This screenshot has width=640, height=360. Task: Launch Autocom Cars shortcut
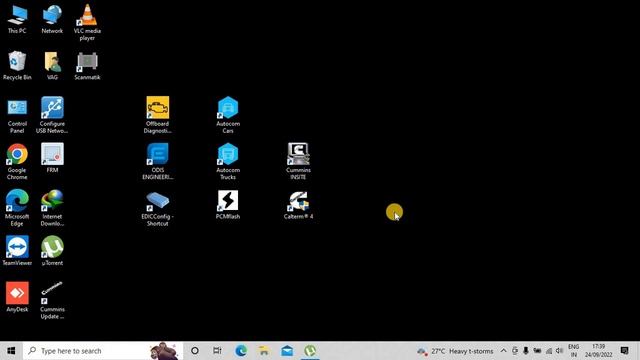pos(228,116)
